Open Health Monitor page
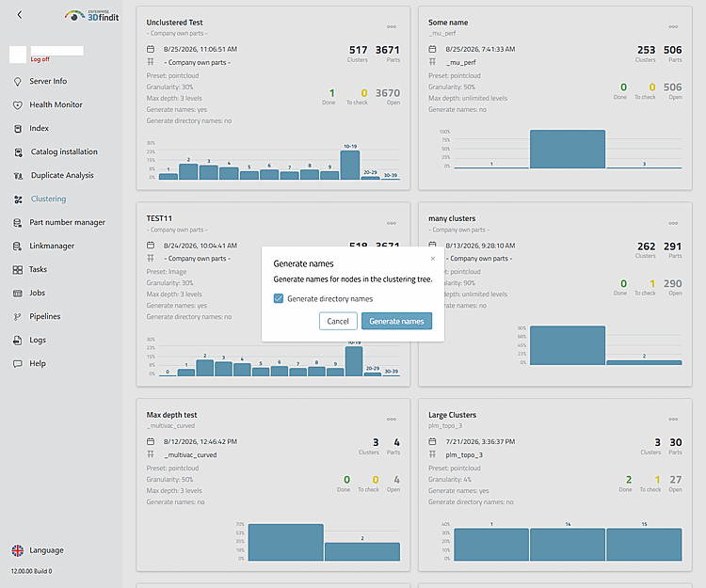Screen dimensions: 706x588 point(56,104)
